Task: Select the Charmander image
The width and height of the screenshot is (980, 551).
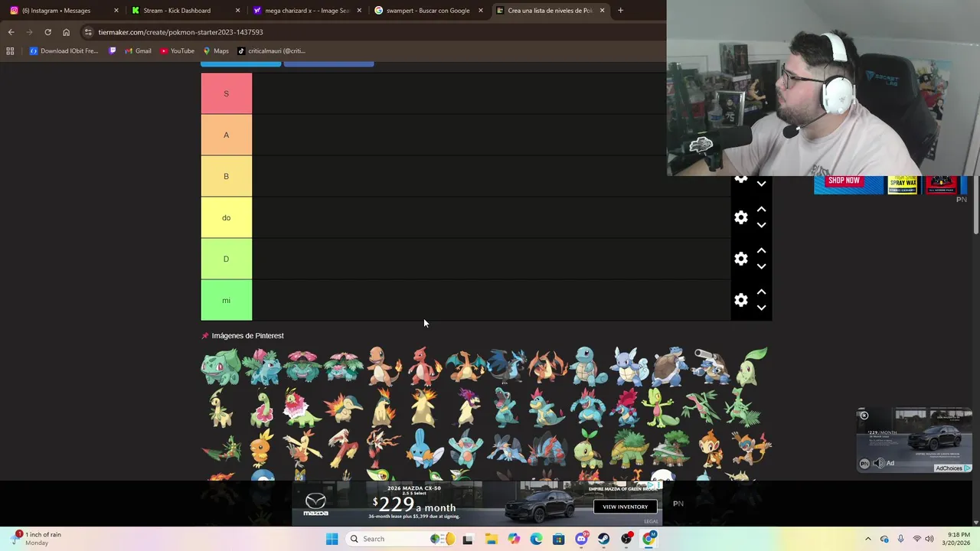Action: coord(384,367)
